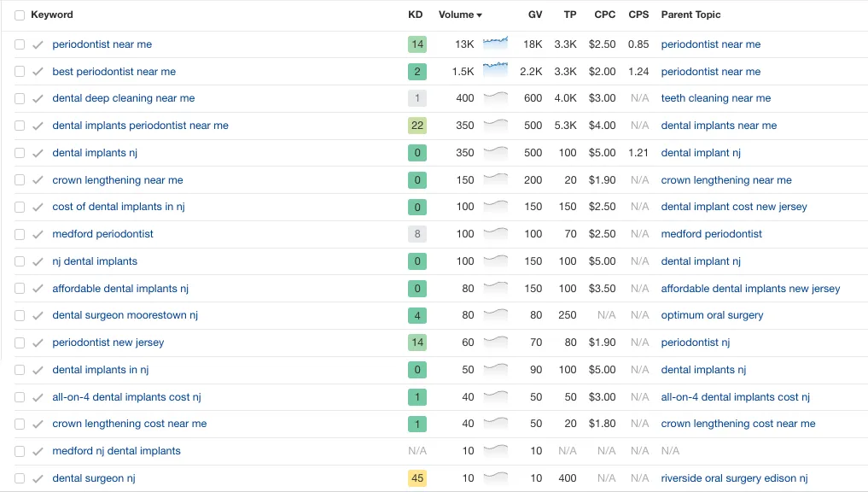Screen dimensions: 868x492
Task: Open parent topic optimum oral surgery
Action: click(712, 315)
